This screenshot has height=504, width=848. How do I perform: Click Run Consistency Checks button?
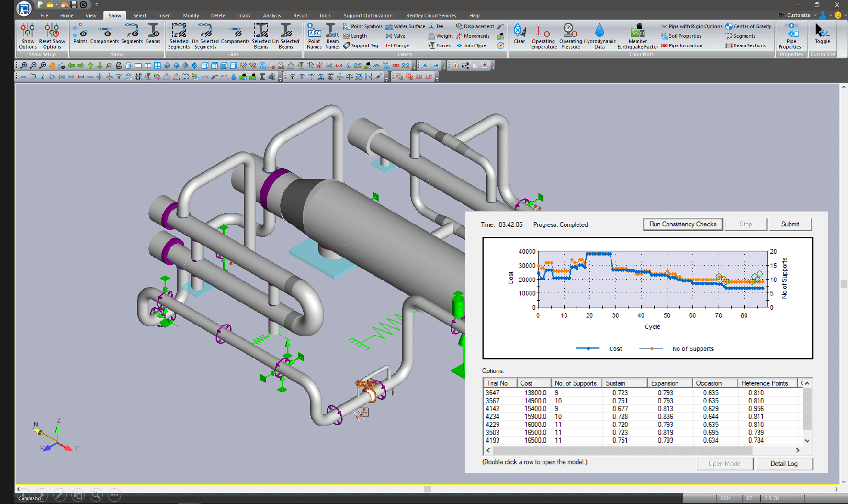coord(682,224)
